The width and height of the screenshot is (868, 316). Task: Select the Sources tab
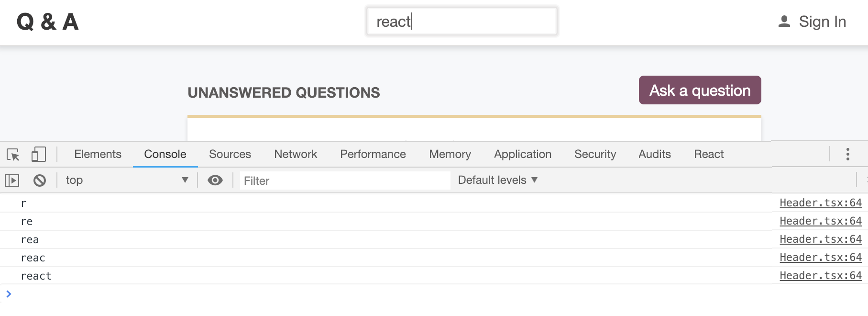click(230, 154)
